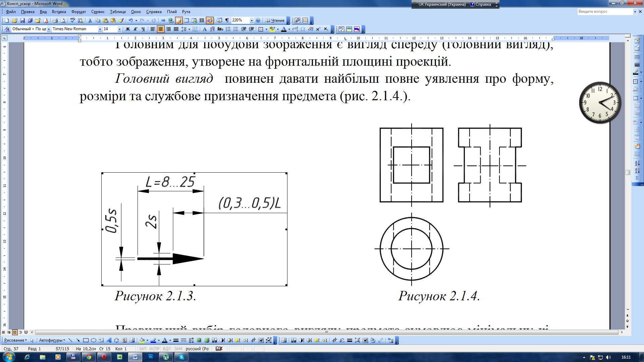Click the Справка link in language bar
The width and height of the screenshot is (644, 362).
[x=481, y=4]
